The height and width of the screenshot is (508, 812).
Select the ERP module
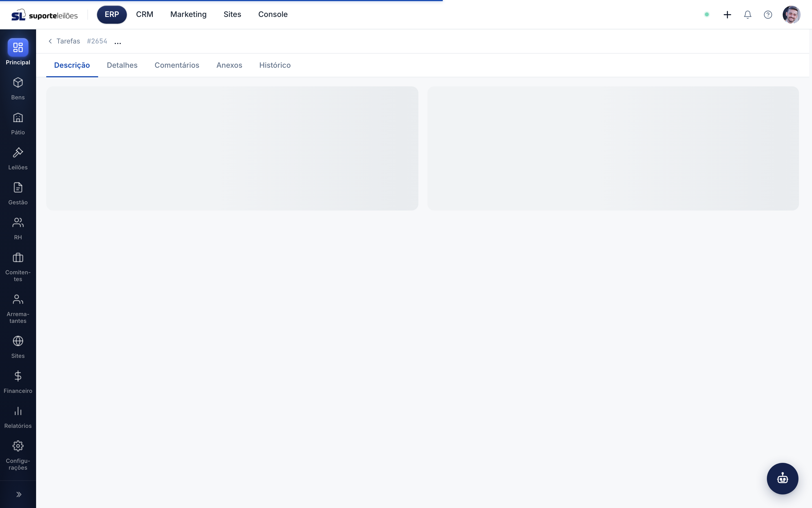(112, 14)
